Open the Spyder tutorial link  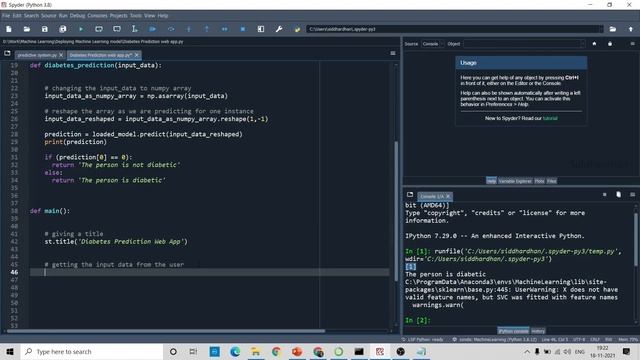click(550, 118)
